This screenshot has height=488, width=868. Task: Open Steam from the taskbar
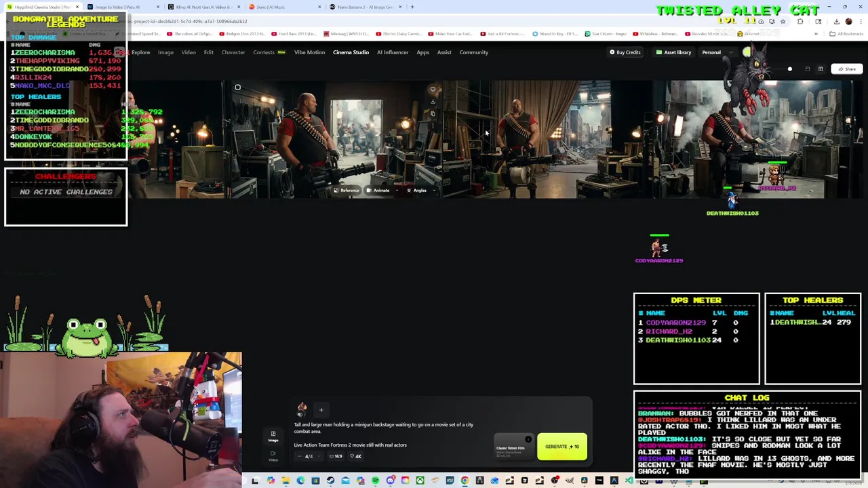330,481
